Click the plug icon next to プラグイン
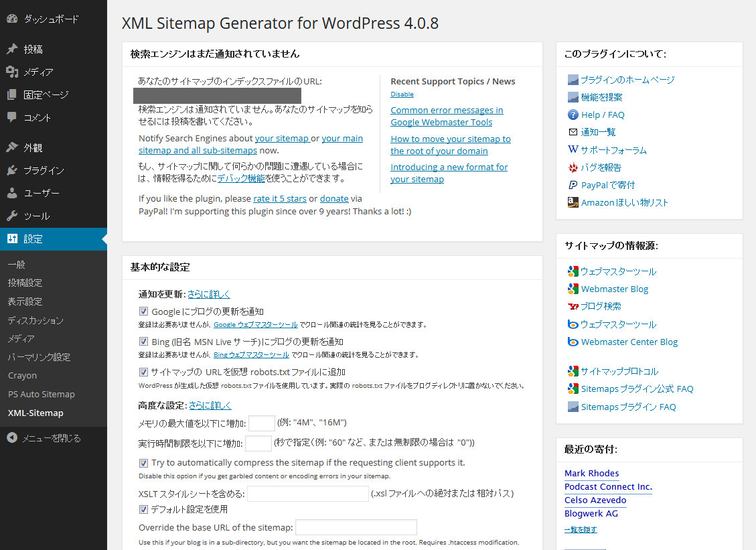This screenshot has width=756, height=550. pos(12,170)
